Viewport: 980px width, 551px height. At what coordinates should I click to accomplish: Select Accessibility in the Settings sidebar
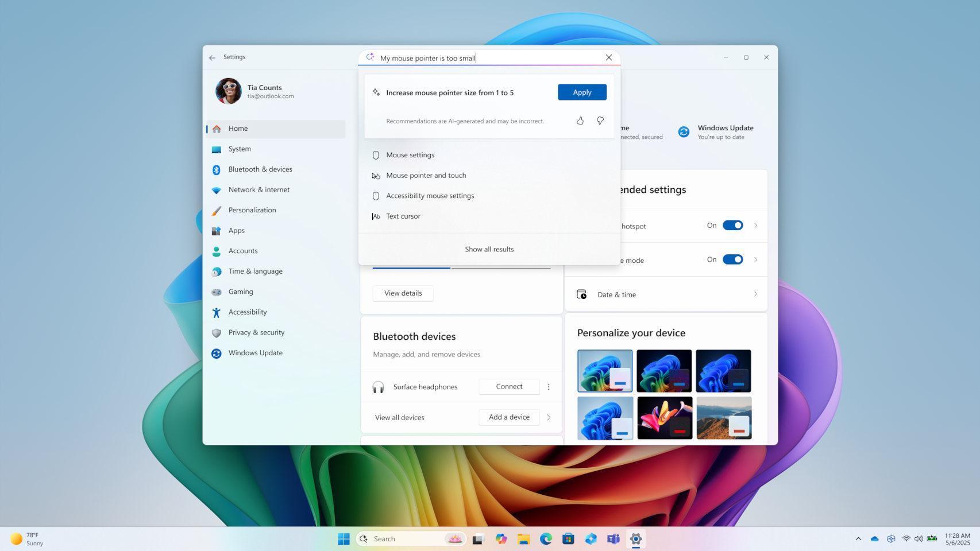coord(247,312)
